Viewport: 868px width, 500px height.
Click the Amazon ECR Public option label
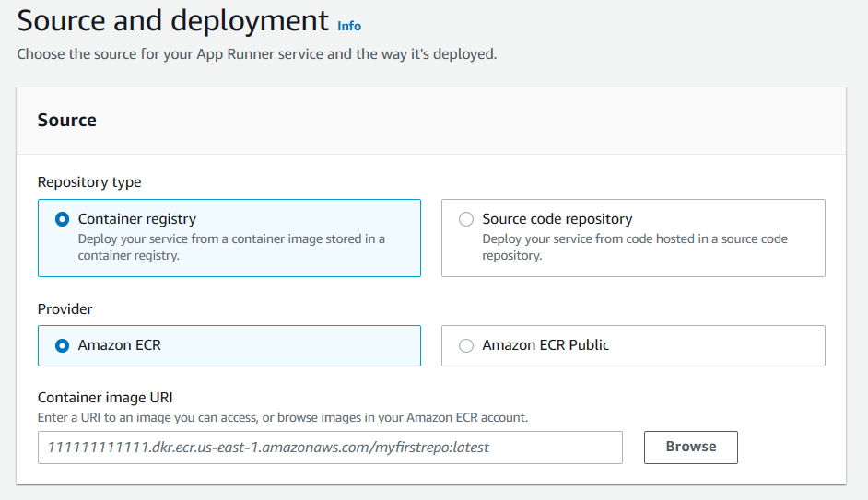pyautogui.click(x=545, y=345)
